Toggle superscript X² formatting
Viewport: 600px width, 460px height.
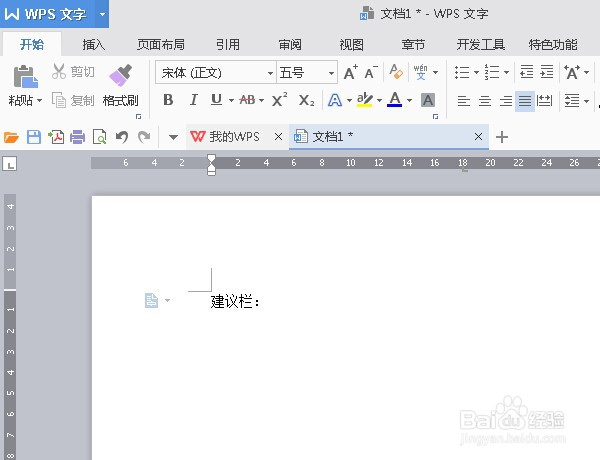coord(279,100)
